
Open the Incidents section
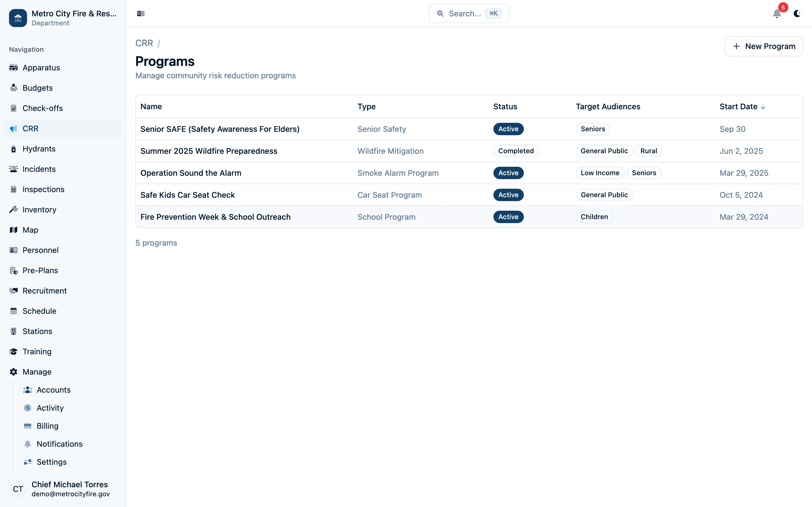tap(39, 169)
